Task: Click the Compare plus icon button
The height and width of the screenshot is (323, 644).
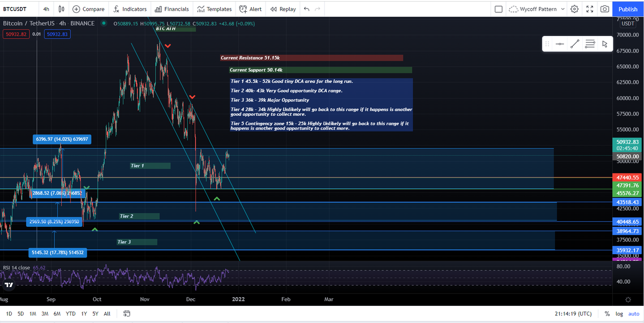Action: coord(76,9)
